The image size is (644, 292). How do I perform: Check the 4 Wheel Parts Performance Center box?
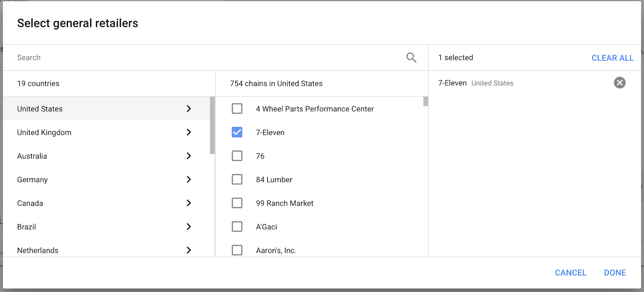click(237, 109)
